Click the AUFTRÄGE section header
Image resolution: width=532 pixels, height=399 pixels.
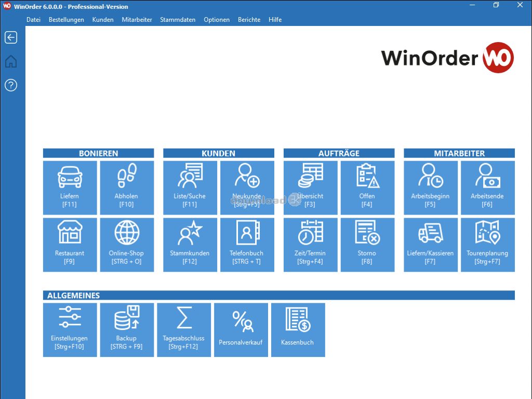pyautogui.click(x=339, y=153)
